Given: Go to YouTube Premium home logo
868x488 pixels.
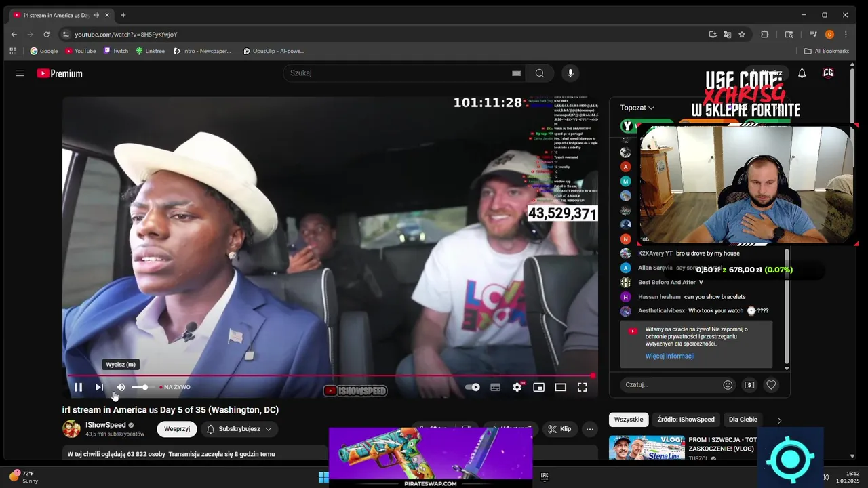Looking at the screenshot, I should coord(60,73).
